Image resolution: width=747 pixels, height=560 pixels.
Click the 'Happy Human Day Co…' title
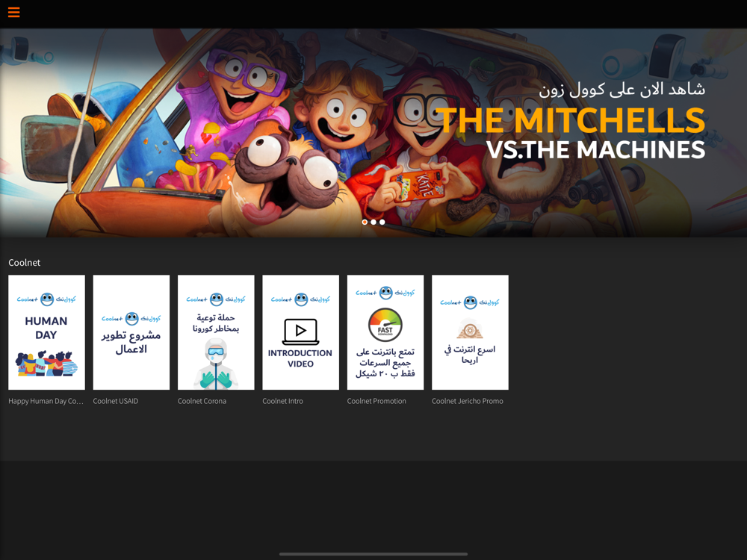pyautogui.click(x=46, y=401)
